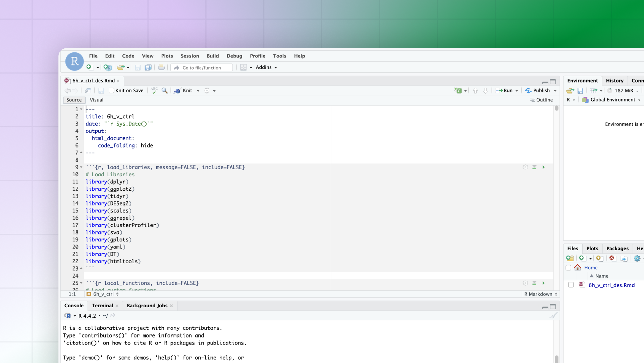
Task: Switch editor to Visual mode
Action: pyautogui.click(x=97, y=100)
